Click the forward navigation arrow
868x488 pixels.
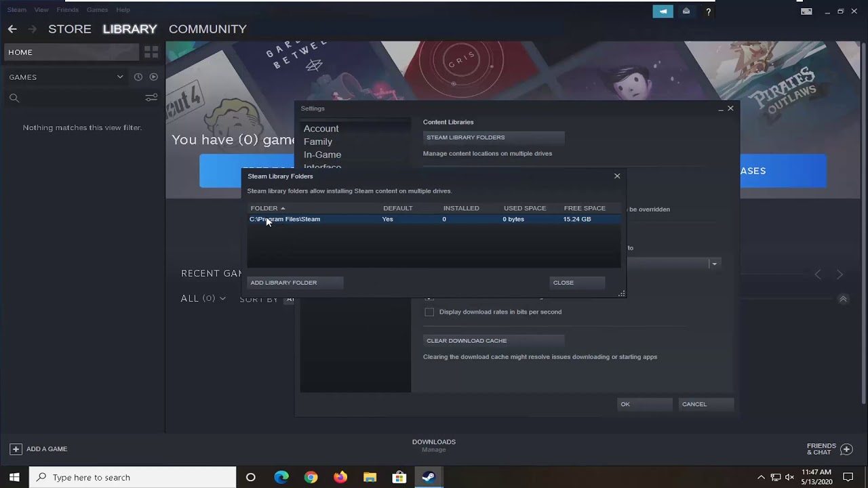click(x=32, y=29)
